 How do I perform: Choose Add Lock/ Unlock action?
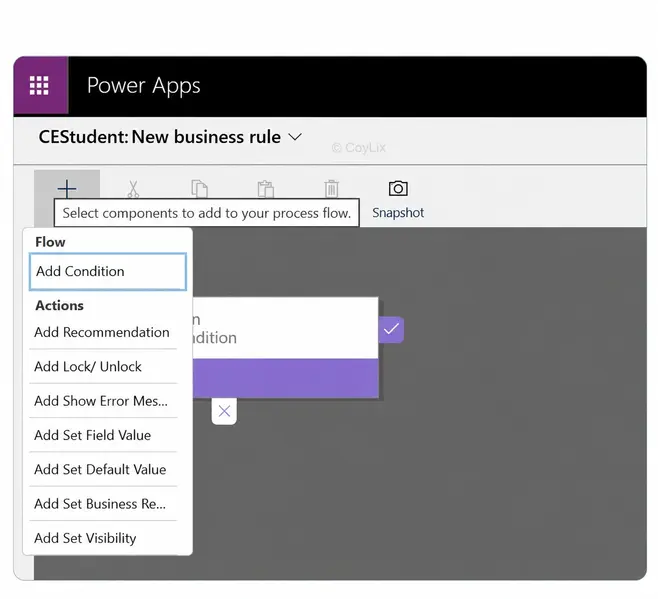[103, 367]
